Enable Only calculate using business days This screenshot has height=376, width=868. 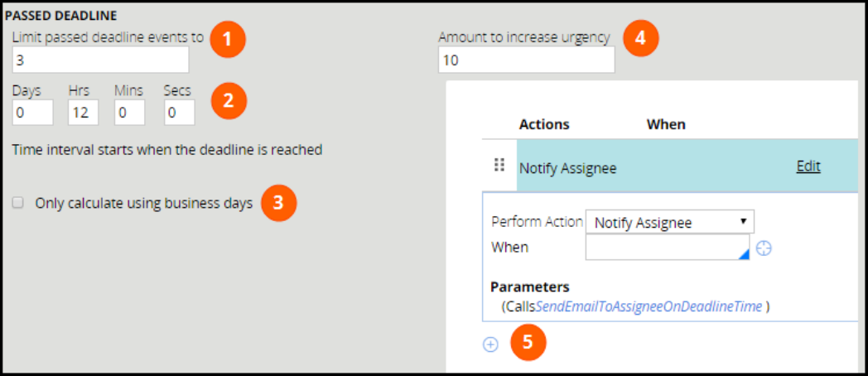click(x=18, y=203)
